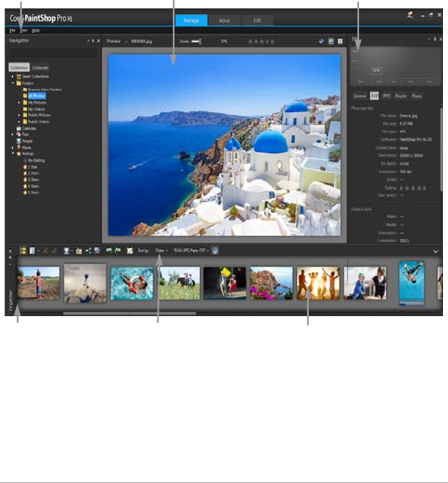Close the Organizer palette with X
This screenshot has width=448, height=483.
coord(10,251)
